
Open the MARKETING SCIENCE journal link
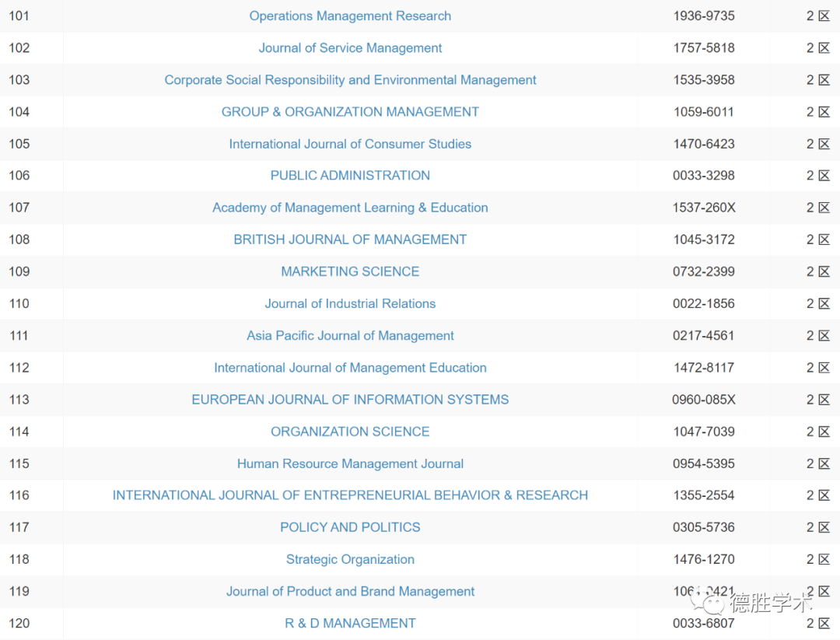click(350, 271)
